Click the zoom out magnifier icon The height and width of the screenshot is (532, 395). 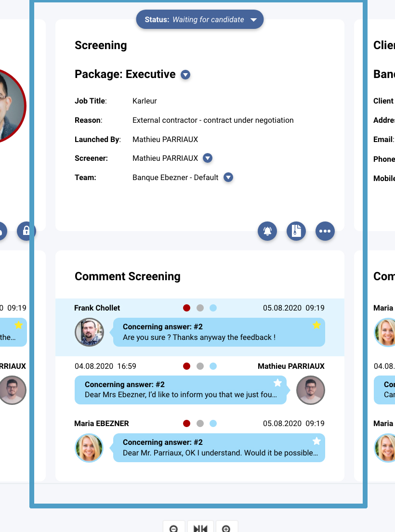point(174,529)
